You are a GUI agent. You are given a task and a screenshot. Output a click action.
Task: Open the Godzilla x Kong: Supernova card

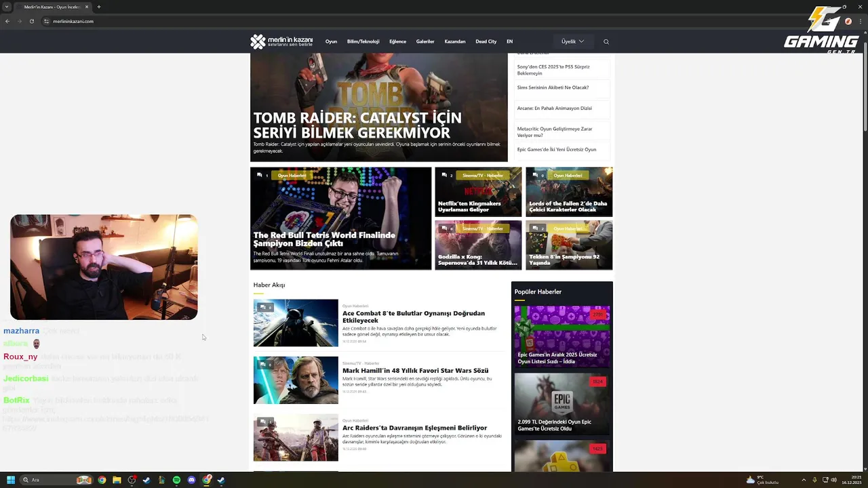click(478, 245)
